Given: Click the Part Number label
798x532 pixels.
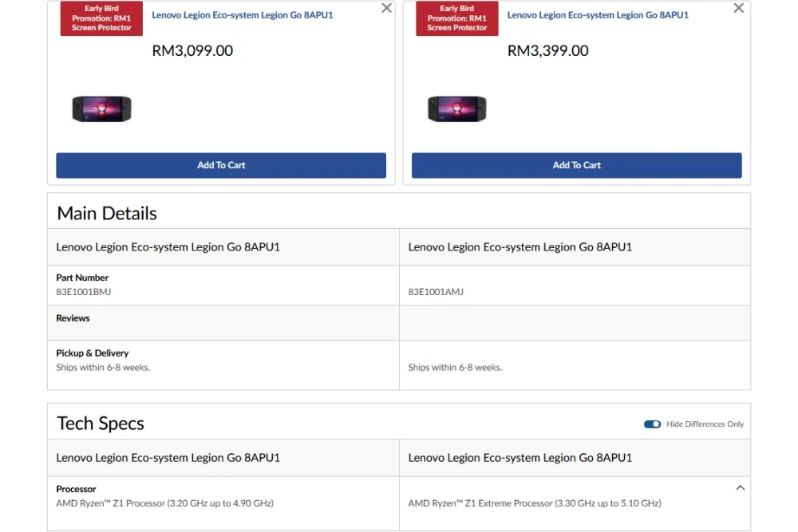Looking at the screenshot, I should coord(82,278).
